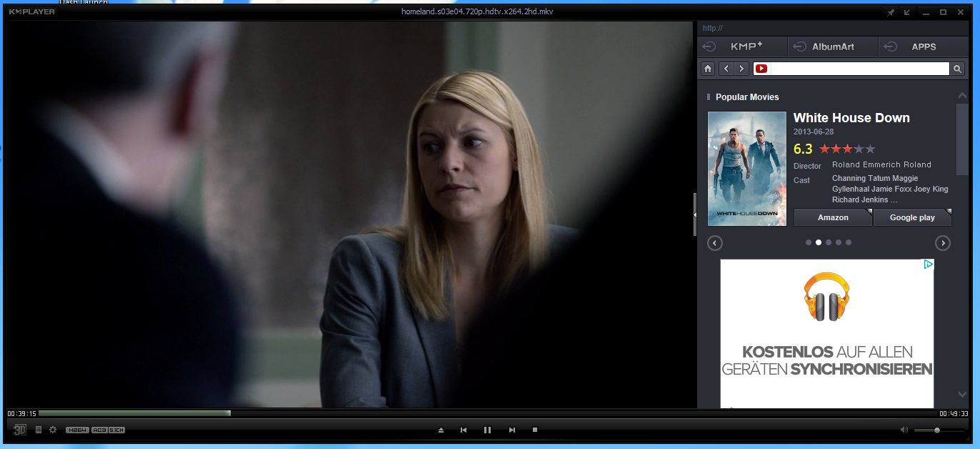Mute audio with the speaker icon
Viewport: 980px width, 449px height.
click(x=904, y=430)
